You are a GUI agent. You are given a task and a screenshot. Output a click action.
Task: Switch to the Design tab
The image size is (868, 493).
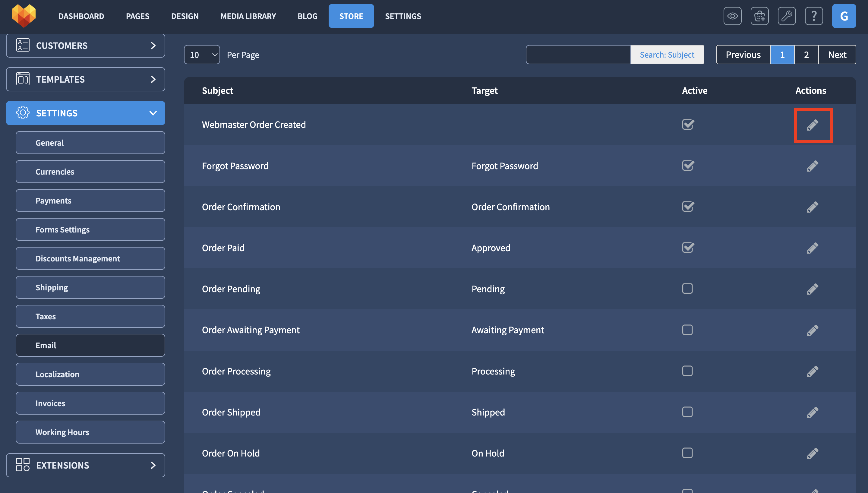point(185,16)
